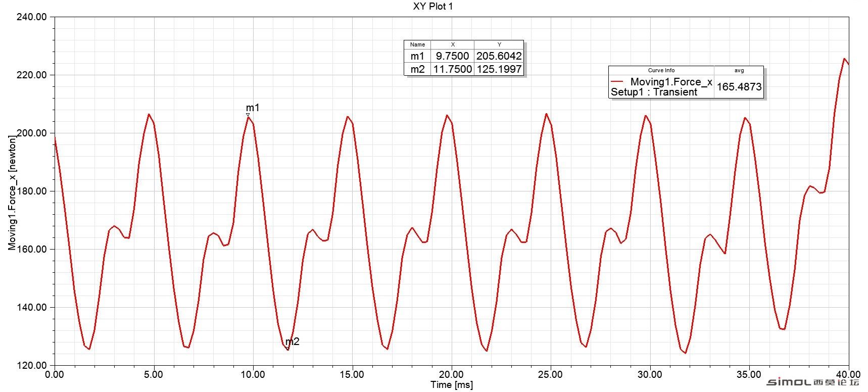Screen dimensions: 868x392
Task: Click the 120.00 Y axis tick label
Action: tap(31, 365)
